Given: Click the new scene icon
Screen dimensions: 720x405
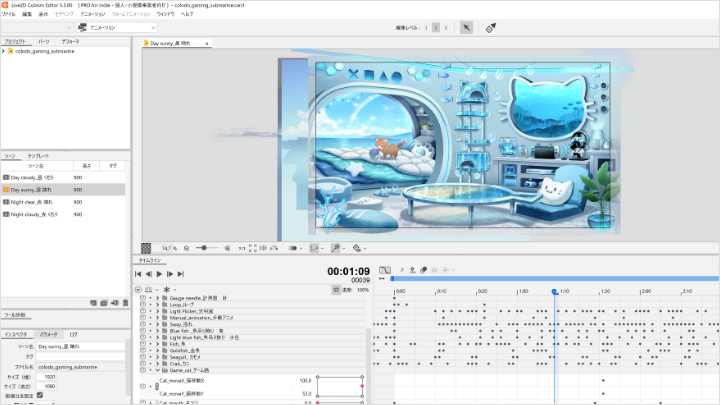Looking at the screenshot, I should click(x=93, y=303).
